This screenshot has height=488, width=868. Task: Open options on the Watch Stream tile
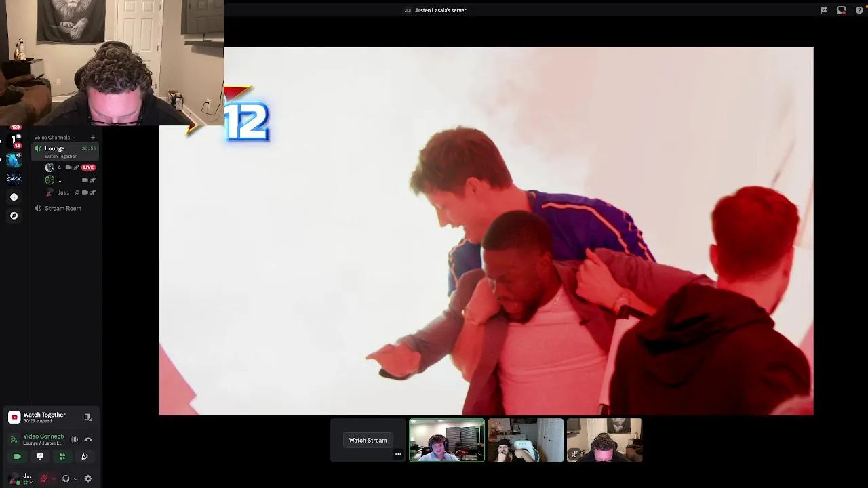coord(398,454)
